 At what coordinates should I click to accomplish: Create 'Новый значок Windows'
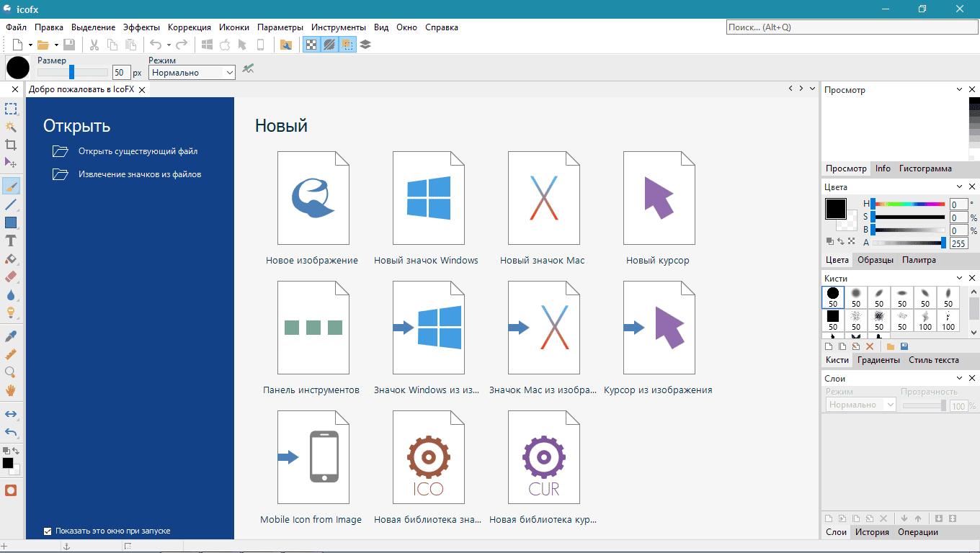(x=428, y=207)
